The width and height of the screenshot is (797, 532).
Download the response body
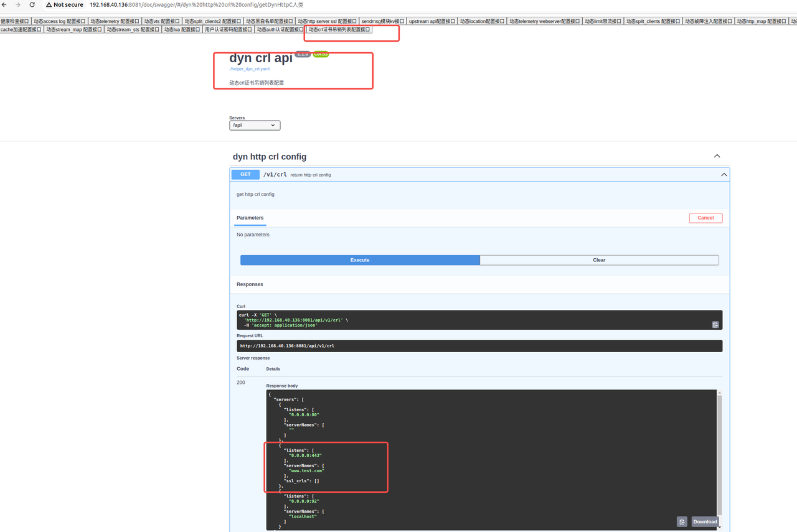coord(705,521)
